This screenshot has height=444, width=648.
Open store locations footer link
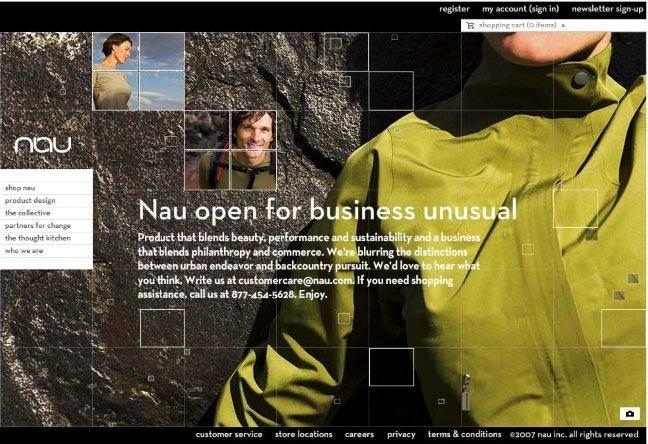pyautogui.click(x=304, y=434)
